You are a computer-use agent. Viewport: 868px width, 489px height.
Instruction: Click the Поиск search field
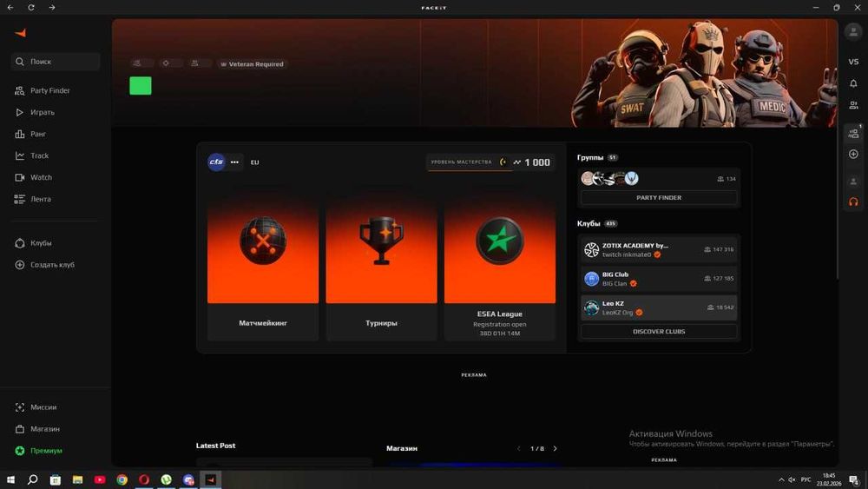56,62
